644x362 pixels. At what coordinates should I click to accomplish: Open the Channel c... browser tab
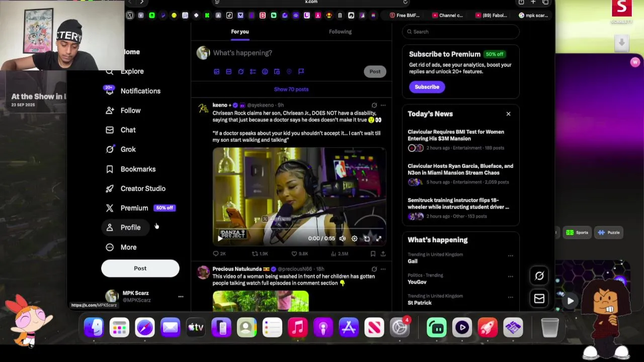click(x=447, y=16)
